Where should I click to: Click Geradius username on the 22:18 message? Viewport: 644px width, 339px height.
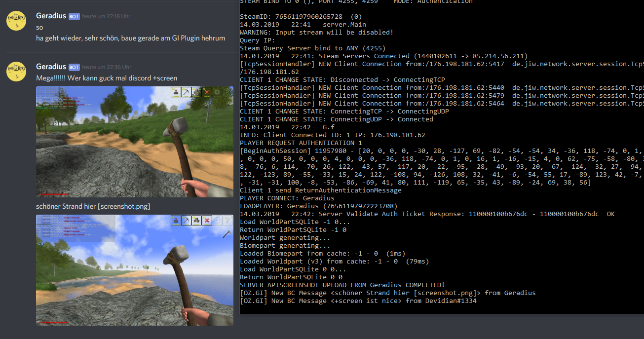[x=51, y=16]
